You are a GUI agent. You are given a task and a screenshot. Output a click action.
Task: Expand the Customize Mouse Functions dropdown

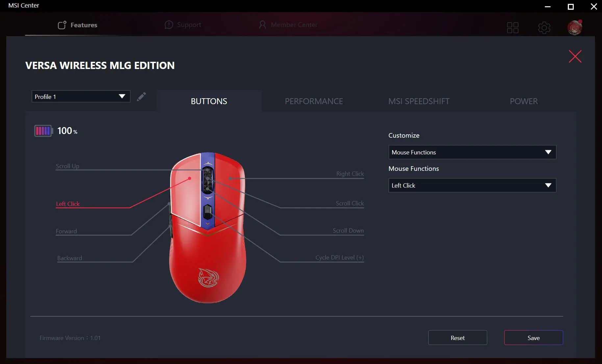pos(472,152)
